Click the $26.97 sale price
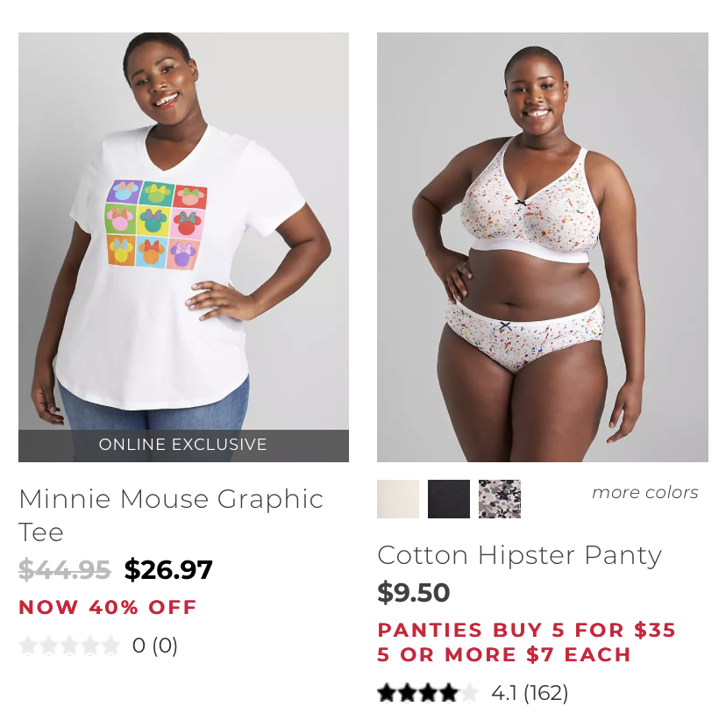The width and height of the screenshot is (726, 728). tap(168, 569)
